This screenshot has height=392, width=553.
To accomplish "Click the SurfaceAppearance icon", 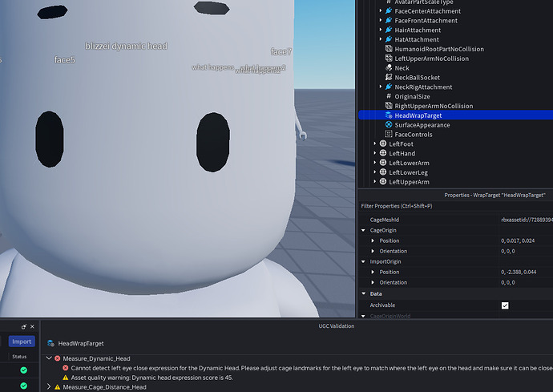I will 389,124.
